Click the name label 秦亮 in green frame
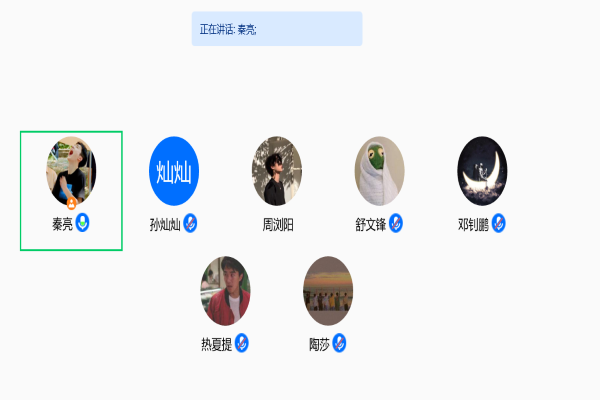The image size is (600, 400). (x=62, y=224)
